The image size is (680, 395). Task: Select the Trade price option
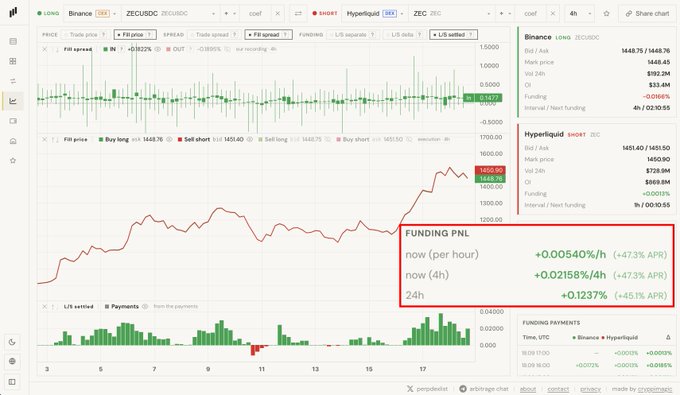click(85, 35)
